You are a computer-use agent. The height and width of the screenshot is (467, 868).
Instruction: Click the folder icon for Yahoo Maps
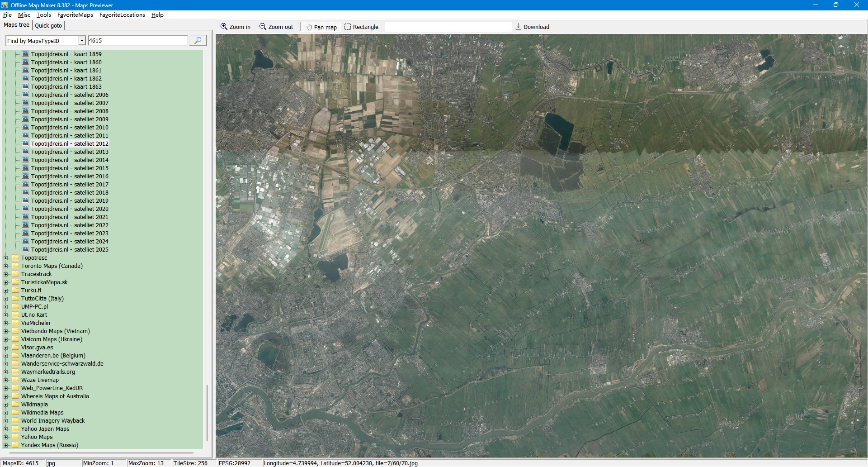point(15,437)
